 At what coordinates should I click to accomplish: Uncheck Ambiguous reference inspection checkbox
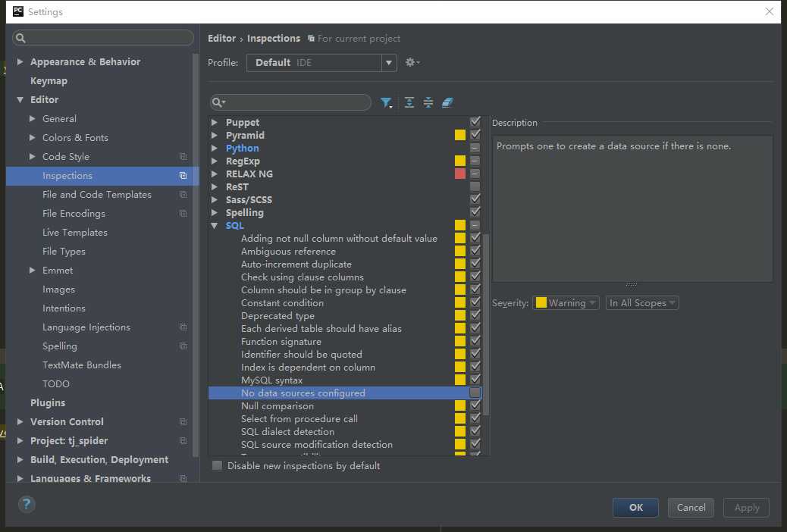pyautogui.click(x=475, y=251)
